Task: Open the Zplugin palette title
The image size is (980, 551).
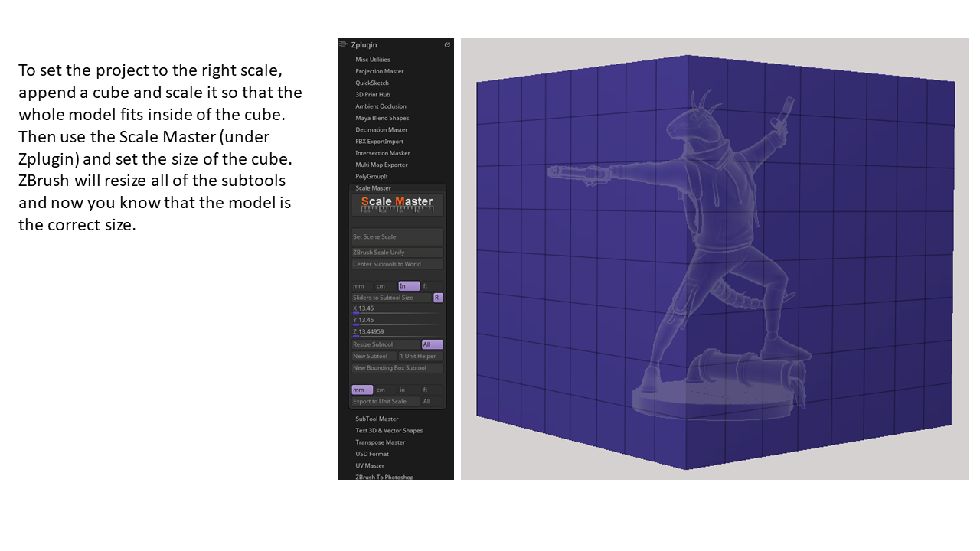Action: [x=364, y=45]
